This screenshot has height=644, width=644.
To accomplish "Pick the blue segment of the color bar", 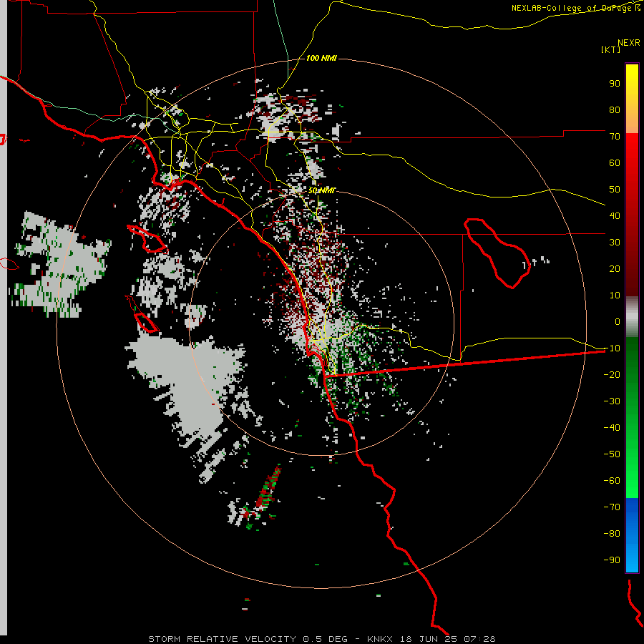I will point(632,535).
